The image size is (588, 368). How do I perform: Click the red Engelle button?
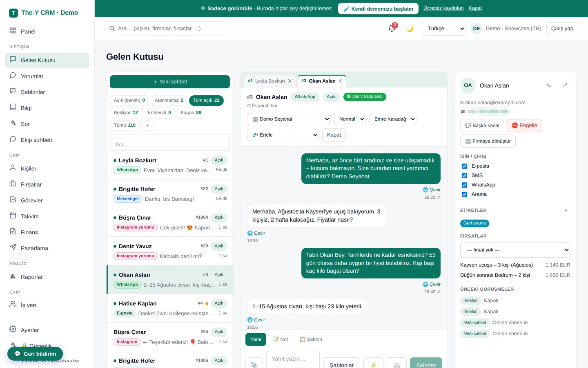click(524, 126)
